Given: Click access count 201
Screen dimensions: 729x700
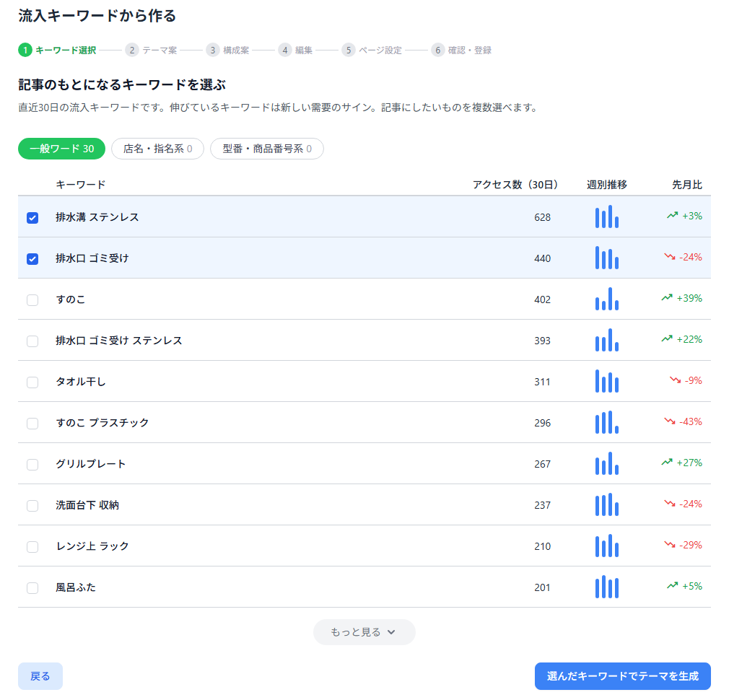Looking at the screenshot, I should 542,588.
